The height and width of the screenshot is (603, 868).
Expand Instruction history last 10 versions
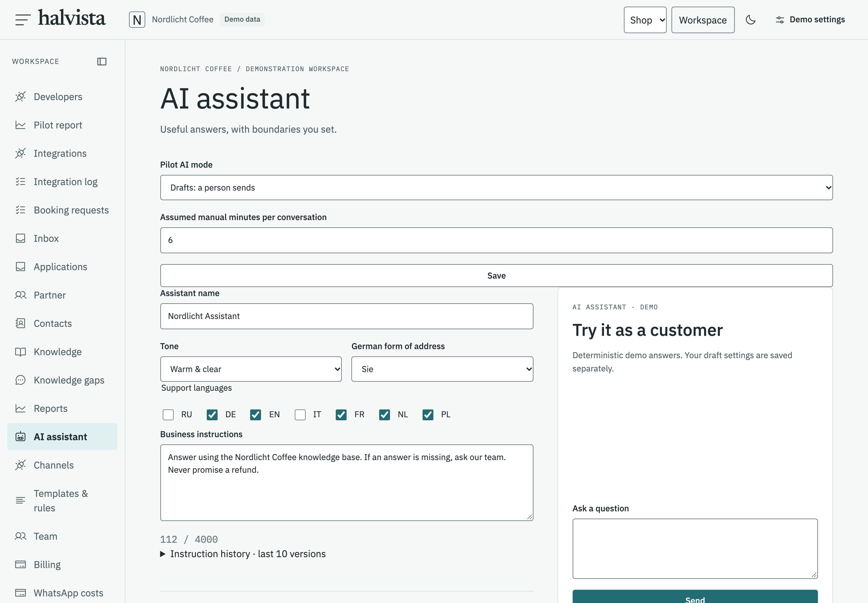243,554
